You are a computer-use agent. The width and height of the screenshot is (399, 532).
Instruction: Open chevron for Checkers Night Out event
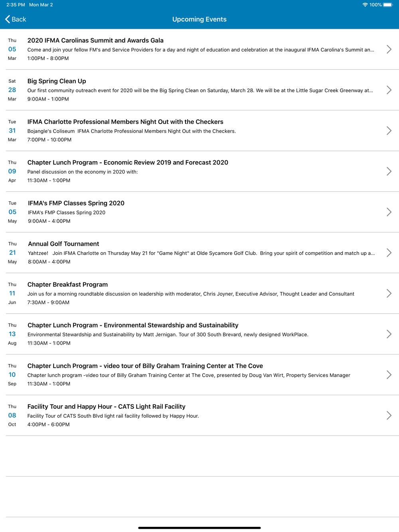point(389,131)
